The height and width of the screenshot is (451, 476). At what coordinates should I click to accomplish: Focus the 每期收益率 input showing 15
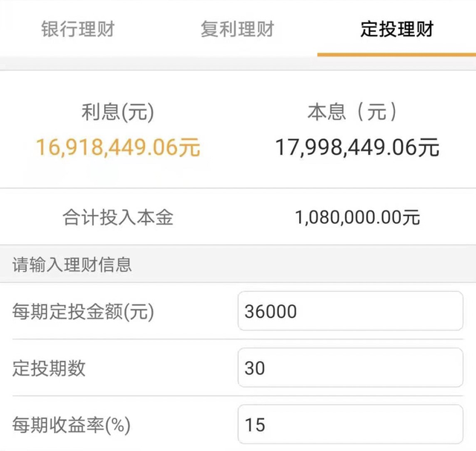(350, 424)
